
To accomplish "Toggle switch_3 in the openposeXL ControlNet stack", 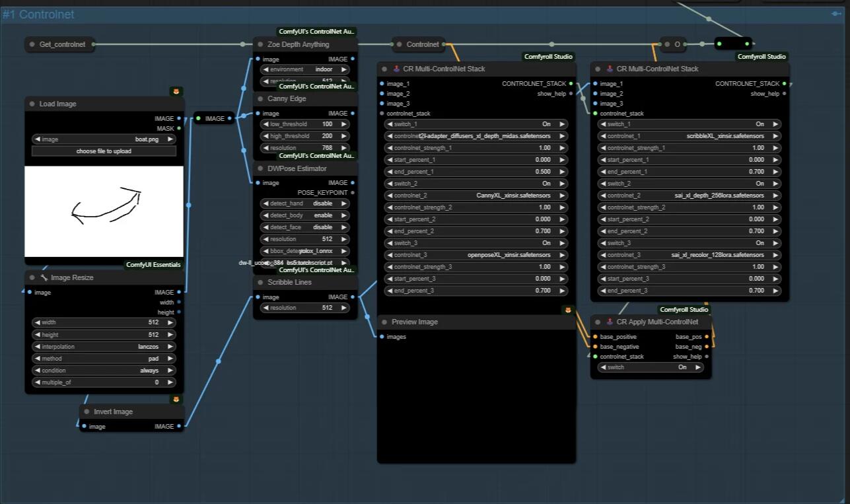I will coord(477,242).
